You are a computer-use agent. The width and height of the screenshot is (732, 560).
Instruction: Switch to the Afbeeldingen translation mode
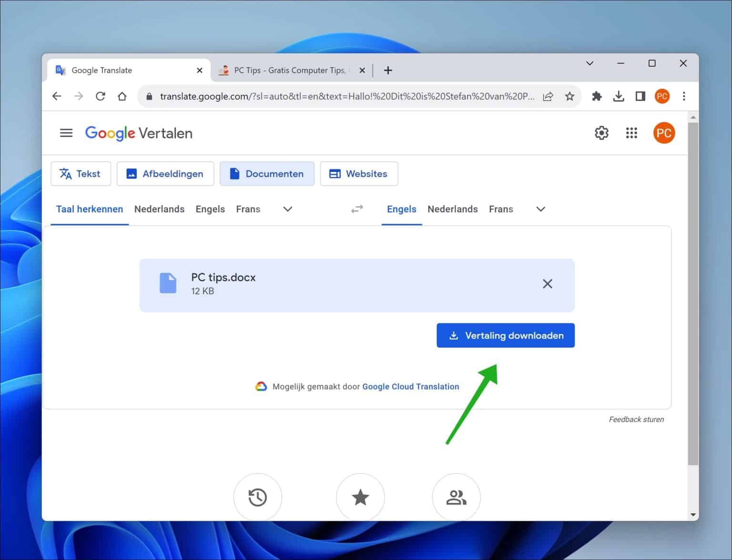(165, 173)
